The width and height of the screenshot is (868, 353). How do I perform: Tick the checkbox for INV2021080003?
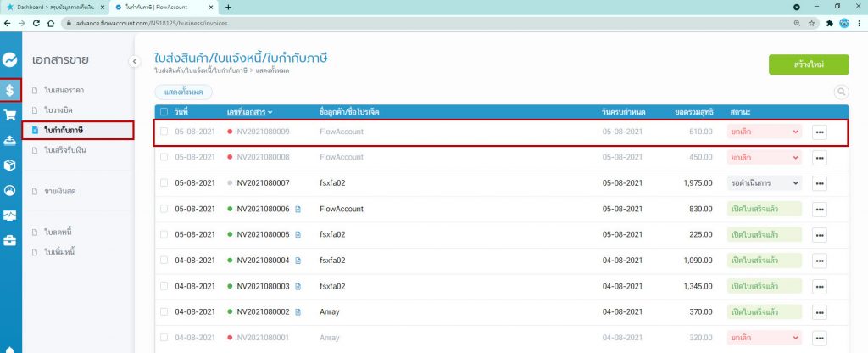(x=164, y=286)
